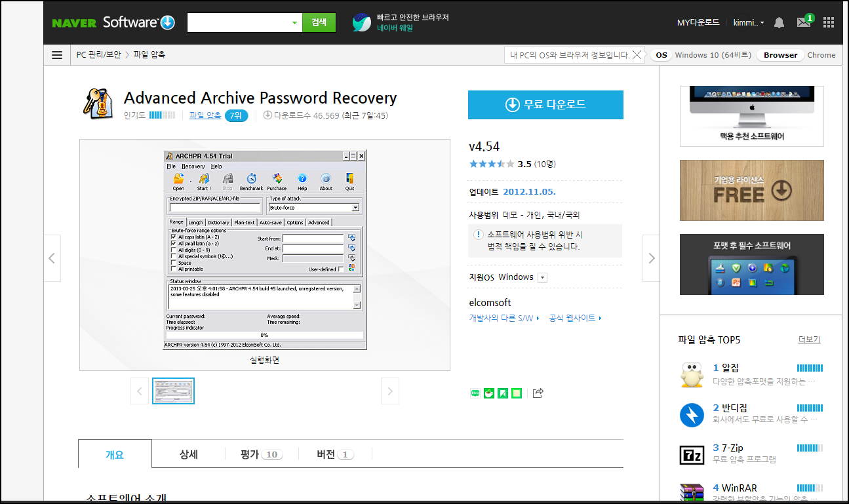
Task: Switch to the 버전 tab
Action: pyautogui.click(x=335, y=454)
